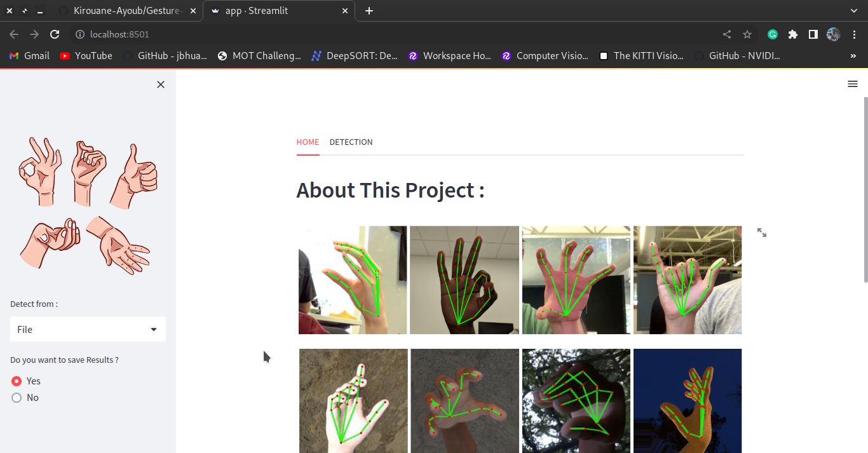The image size is (868, 453).
Task: Open the browser extensions puzzle icon
Action: 792,34
